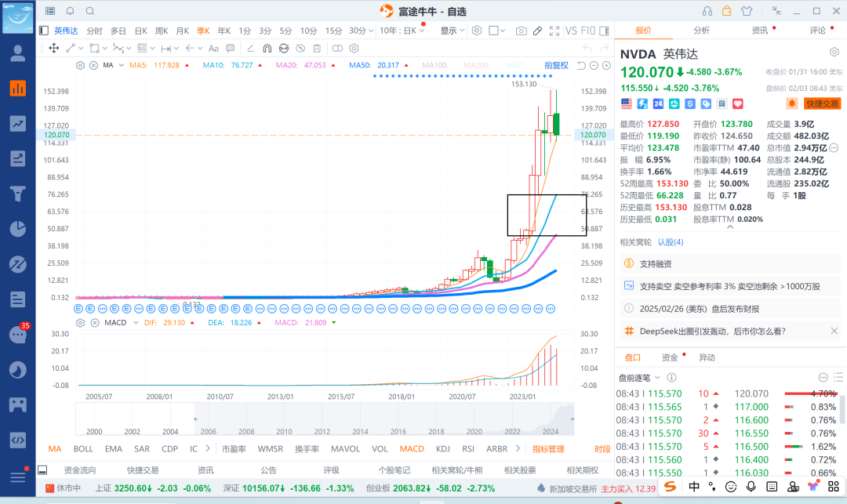Click the 快捷交易 orange button

pyautogui.click(x=822, y=103)
